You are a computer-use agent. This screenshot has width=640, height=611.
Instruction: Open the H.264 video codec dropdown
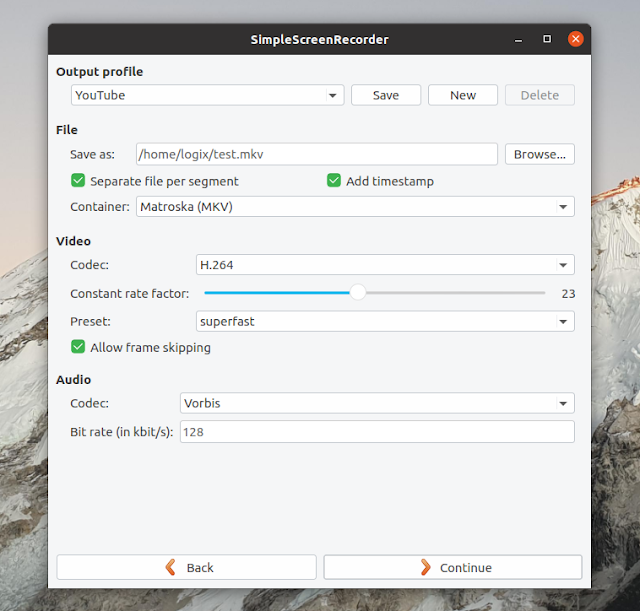click(384, 265)
